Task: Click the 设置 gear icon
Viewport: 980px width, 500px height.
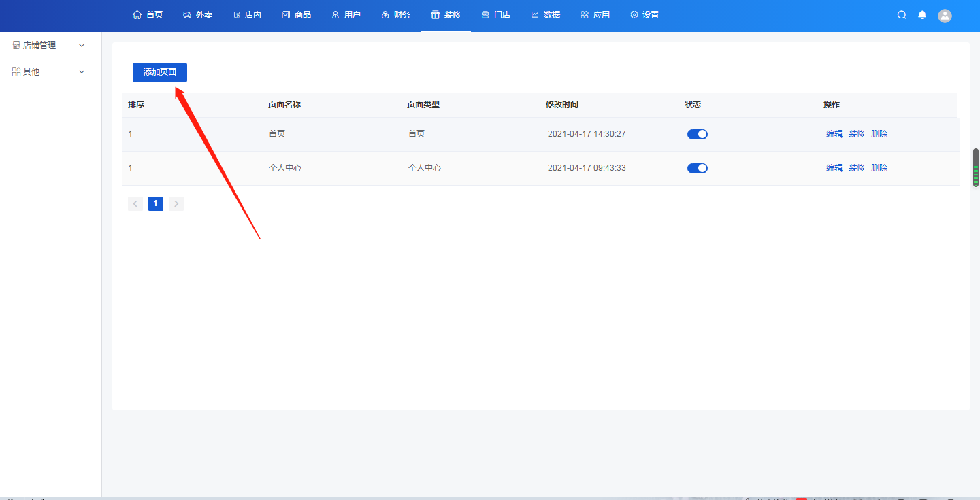Action: (x=634, y=15)
